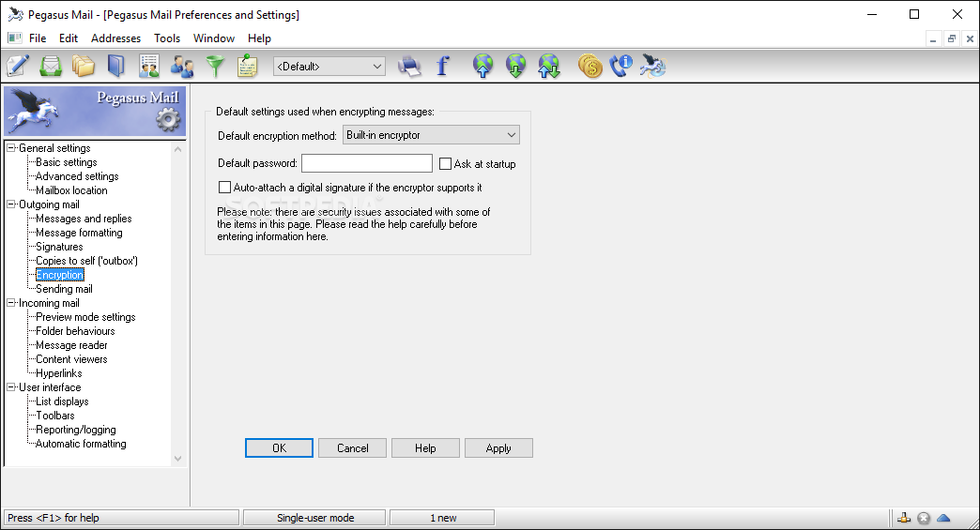Image resolution: width=980 pixels, height=530 pixels.
Task: Open the new mail folder tray icon
Action: click(51, 66)
